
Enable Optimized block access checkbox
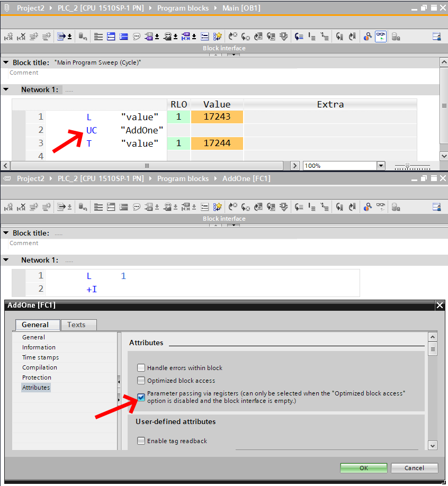point(141,381)
